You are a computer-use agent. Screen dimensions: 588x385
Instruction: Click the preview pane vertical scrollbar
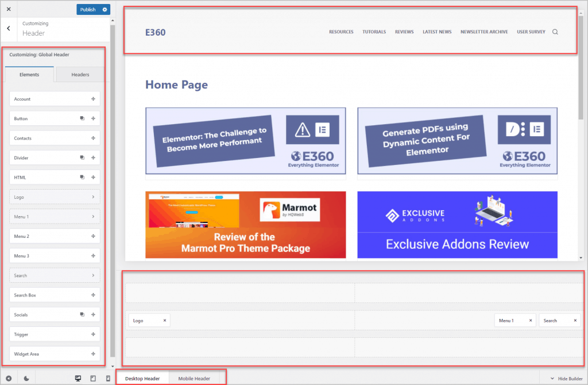581,68
